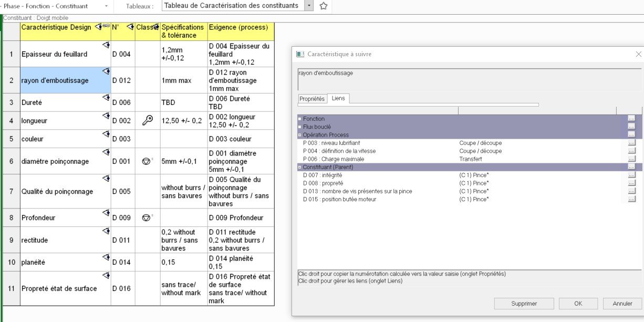Click the ellipsis button on Opération Process row

(x=631, y=134)
